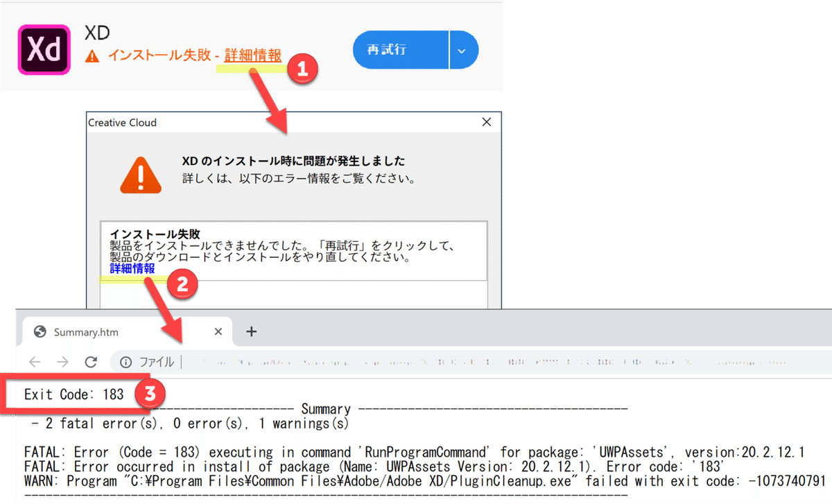Click the browser back arrow

pyautogui.click(x=35, y=361)
